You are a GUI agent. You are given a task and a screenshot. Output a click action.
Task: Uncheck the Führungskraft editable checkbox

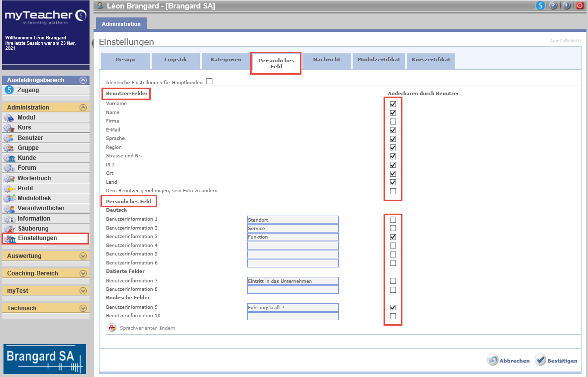tap(393, 307)
